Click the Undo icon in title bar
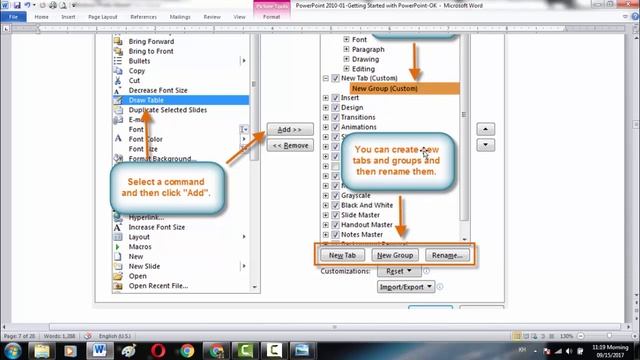The height and width of the screenshot is (360, 640). coord(27,5)
